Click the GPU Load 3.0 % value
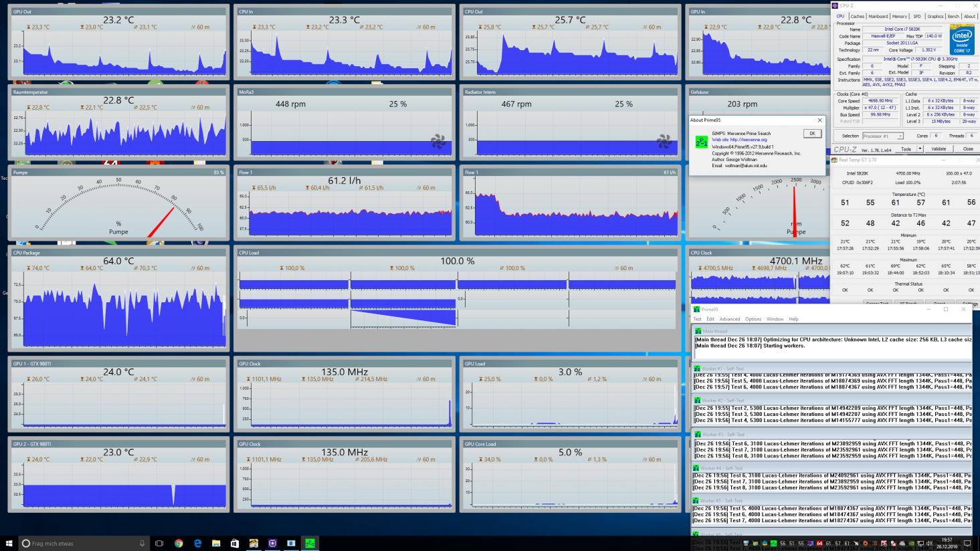980x551 pixels. [570, 372]
